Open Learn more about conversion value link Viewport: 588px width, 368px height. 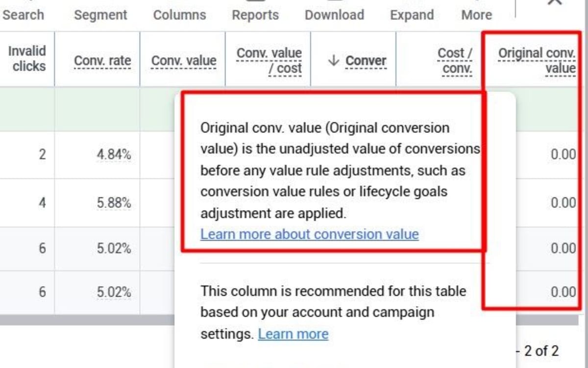309,234
